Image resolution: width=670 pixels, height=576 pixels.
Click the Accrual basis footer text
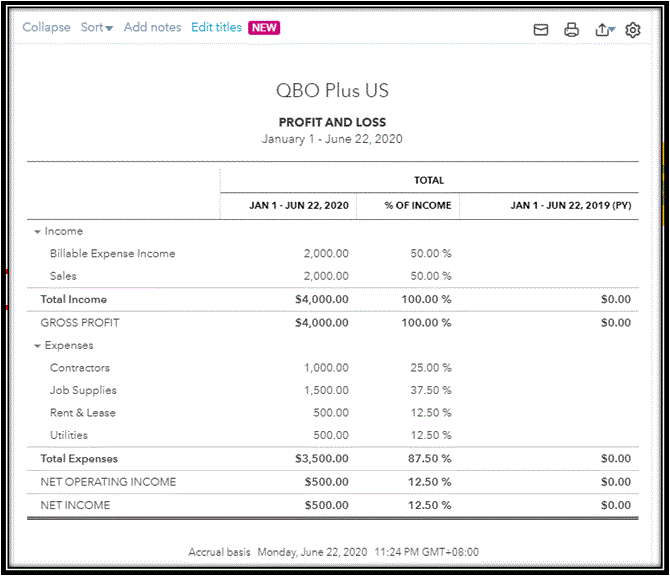pyautogui.click(x=219, y=552)
